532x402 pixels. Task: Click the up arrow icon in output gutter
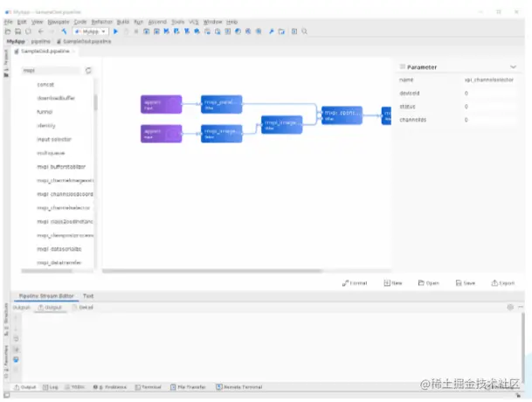pyautogui.click(x=16, y=318)
